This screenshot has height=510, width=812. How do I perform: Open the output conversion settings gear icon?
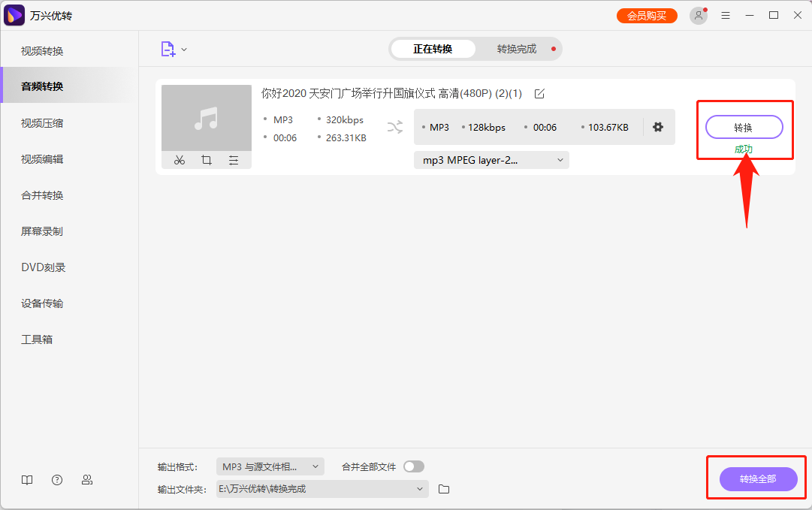[658, 127]
